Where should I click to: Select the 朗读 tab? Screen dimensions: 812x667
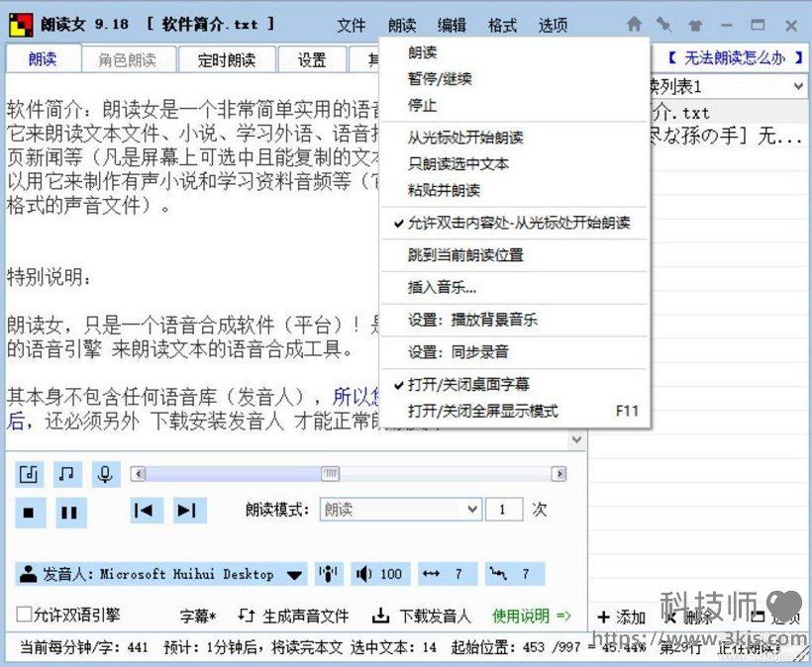click(x=43, y=59)
